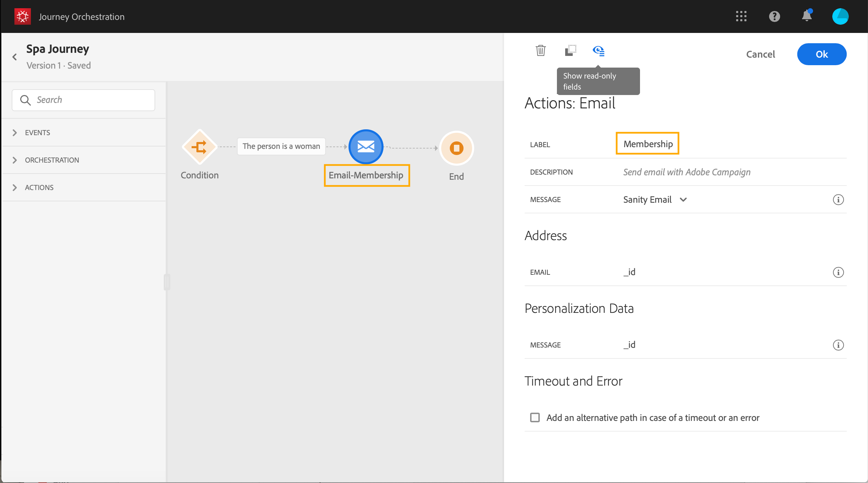The height and width of the screenshot is (483, 868).
Task: Open the notifications bell
Action: pos(807,16)
